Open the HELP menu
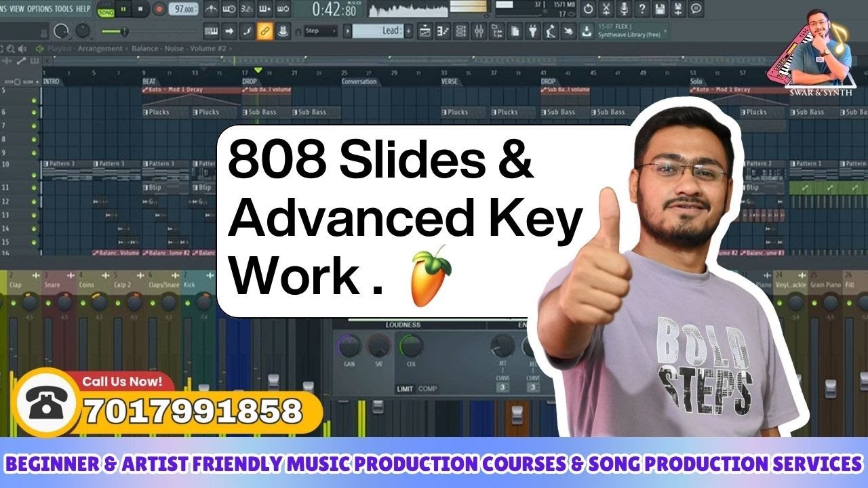Image resolution: width=868 pixels, height=488 pixels. (x=83, y=9)
